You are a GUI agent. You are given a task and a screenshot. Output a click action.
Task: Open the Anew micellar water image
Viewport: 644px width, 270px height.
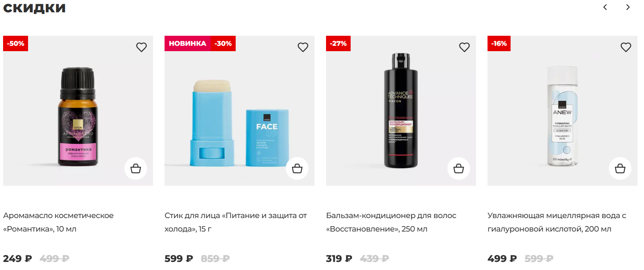[x=562, y=116]
